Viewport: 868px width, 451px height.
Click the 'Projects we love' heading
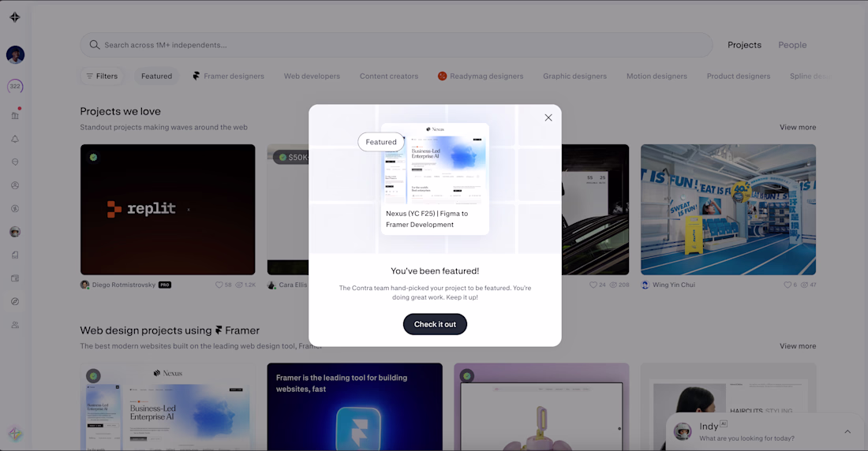120,111
